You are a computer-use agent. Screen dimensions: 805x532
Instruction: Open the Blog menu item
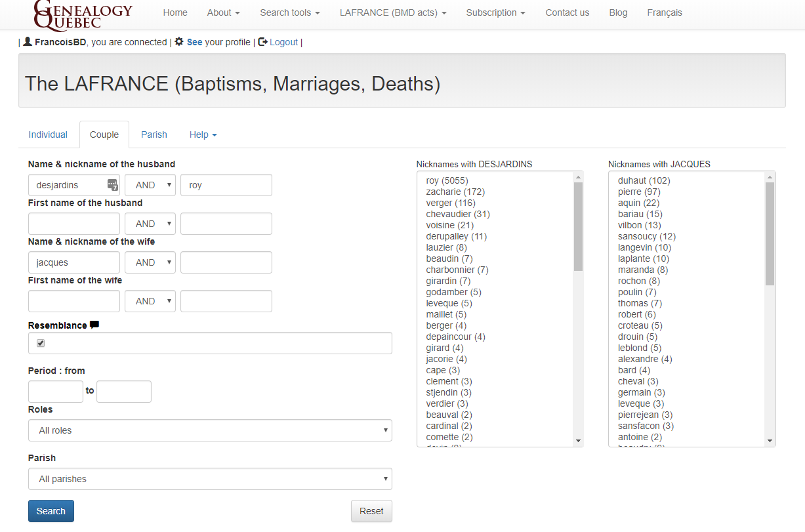pyautogui.click(x=618, y=12)
